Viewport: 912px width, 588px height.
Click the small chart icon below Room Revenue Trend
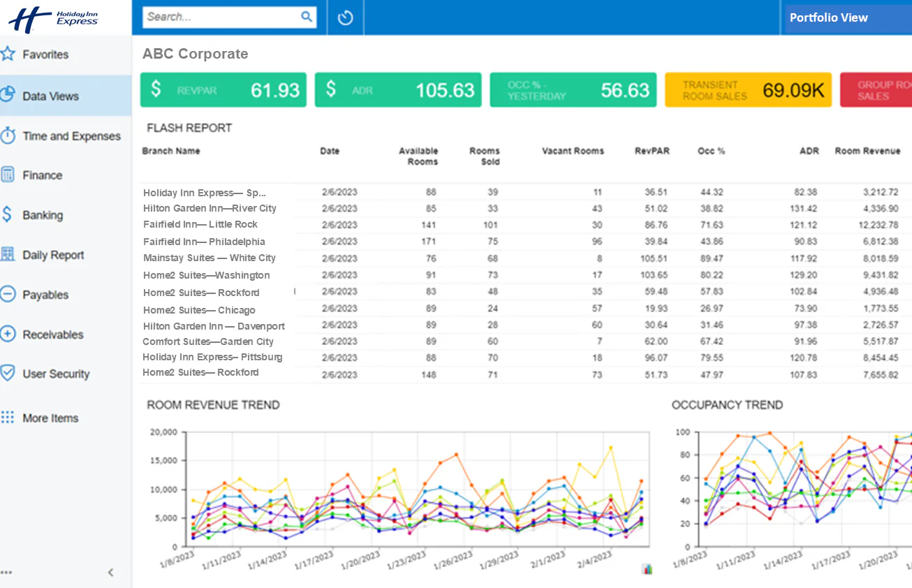pos(647,569)
